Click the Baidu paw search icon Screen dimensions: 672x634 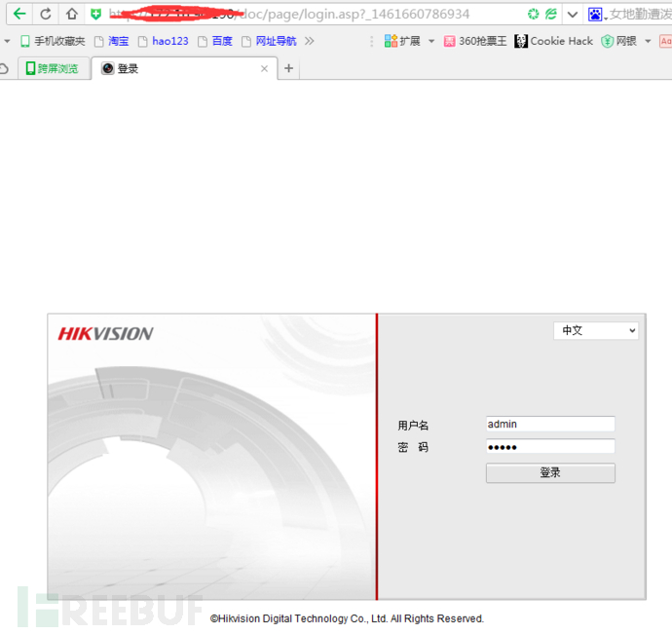[595, 15]
